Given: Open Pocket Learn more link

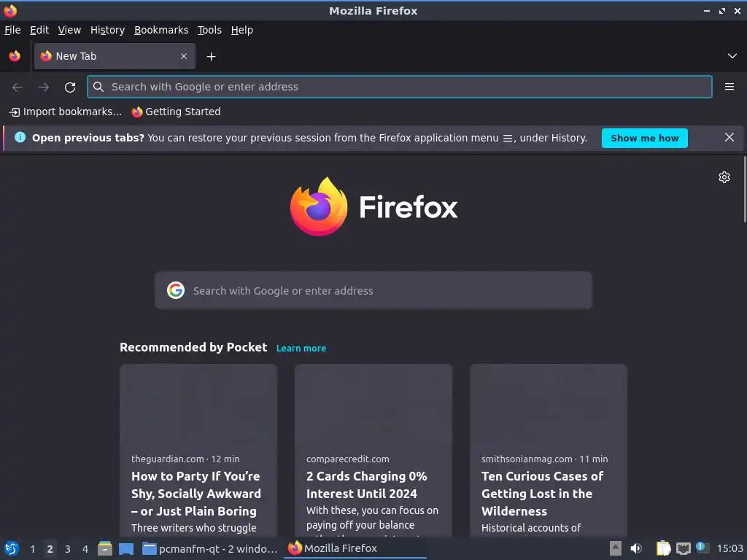Looking at the screenshot, I should pos(301,348).
